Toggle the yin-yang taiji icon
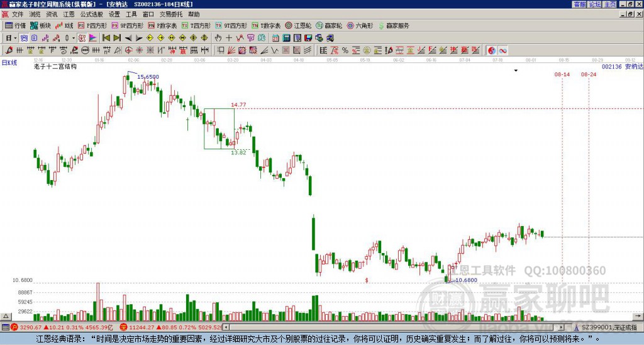This screenshot has width=644, height=345. [492, 50]
